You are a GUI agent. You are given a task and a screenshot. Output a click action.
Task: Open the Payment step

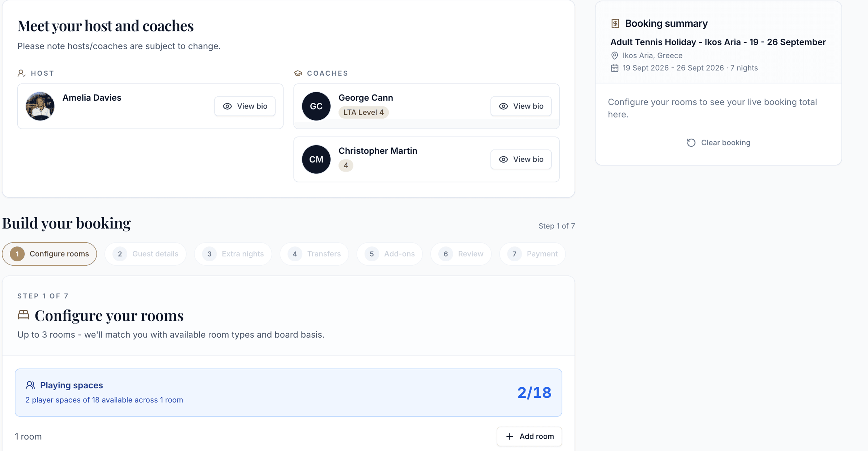(x=532, y=254)
